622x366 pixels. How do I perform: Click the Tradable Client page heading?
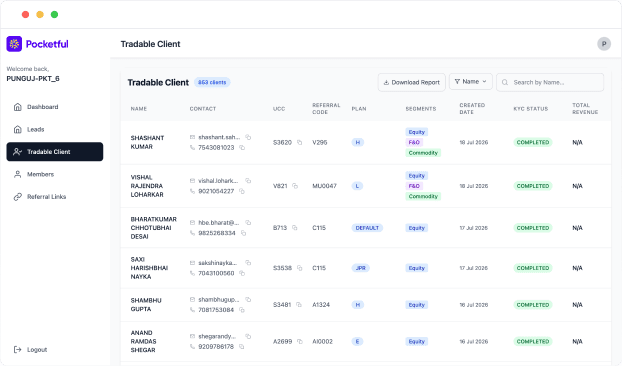pos(150,44)
